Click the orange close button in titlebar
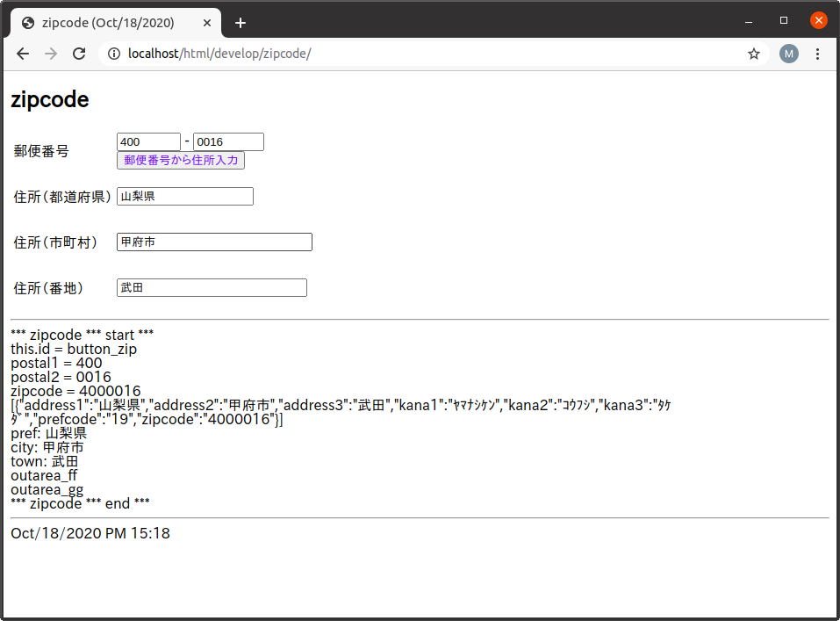This screenshot has height=621, width=840. tap(818, 19)
